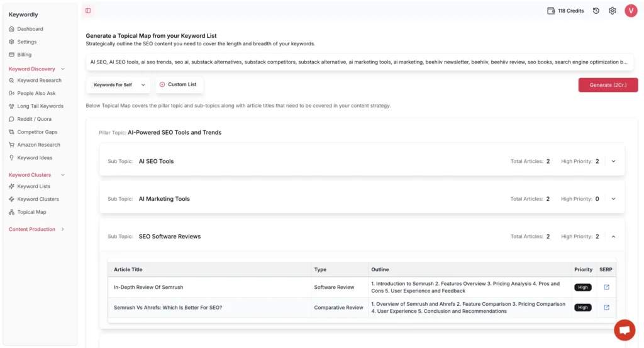Collapse the Keyword Discovery section

click(62, 69)
